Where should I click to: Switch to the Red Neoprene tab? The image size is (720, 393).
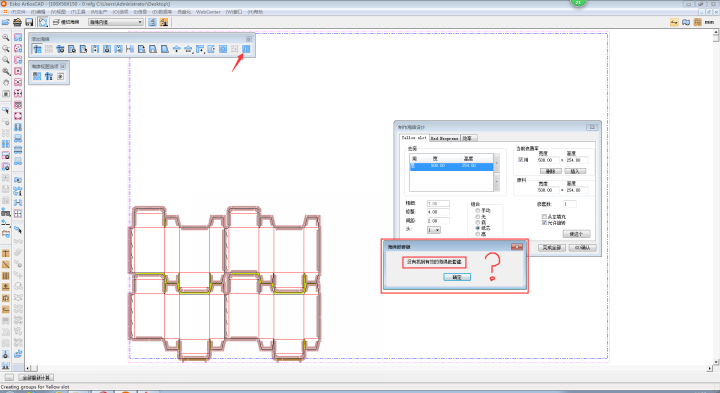point(444,138)
